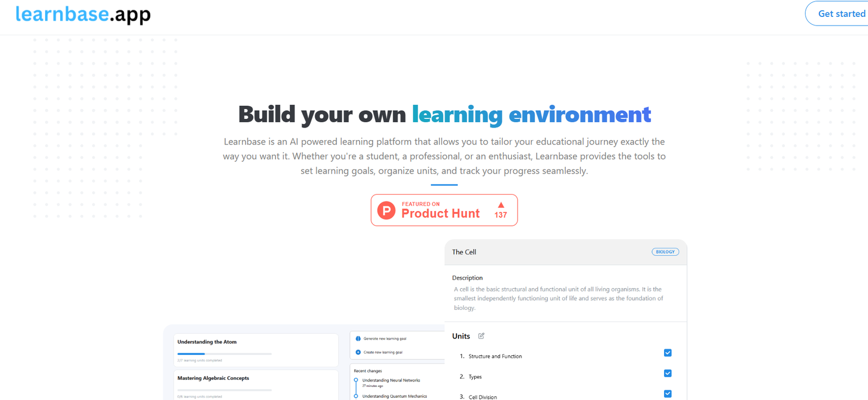Click the brain icon for Generate new learning goal

coord(358,339)
